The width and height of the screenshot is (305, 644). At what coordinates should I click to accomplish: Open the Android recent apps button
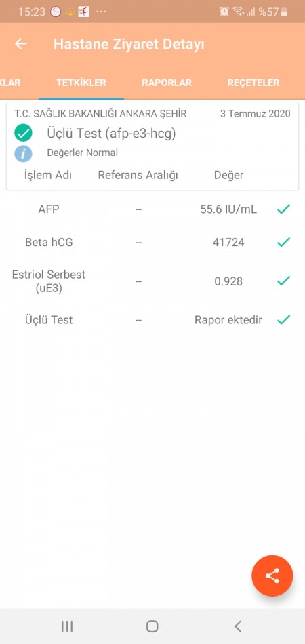pyautogui.click(x=67, y=626)
